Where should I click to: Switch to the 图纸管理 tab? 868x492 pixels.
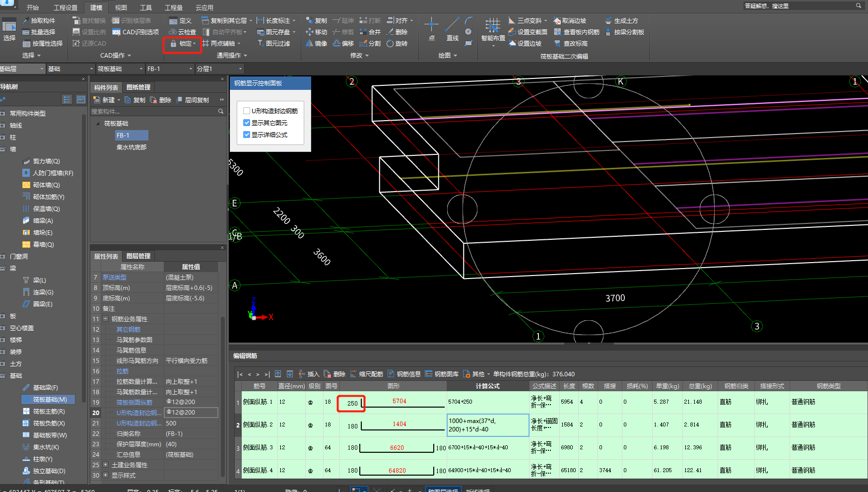138,87
